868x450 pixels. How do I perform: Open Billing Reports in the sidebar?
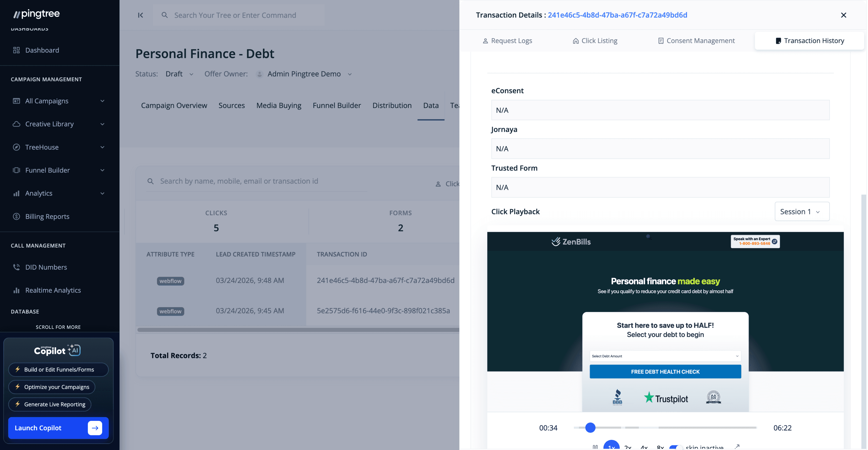pyautogui.click(x=47, y=216)
